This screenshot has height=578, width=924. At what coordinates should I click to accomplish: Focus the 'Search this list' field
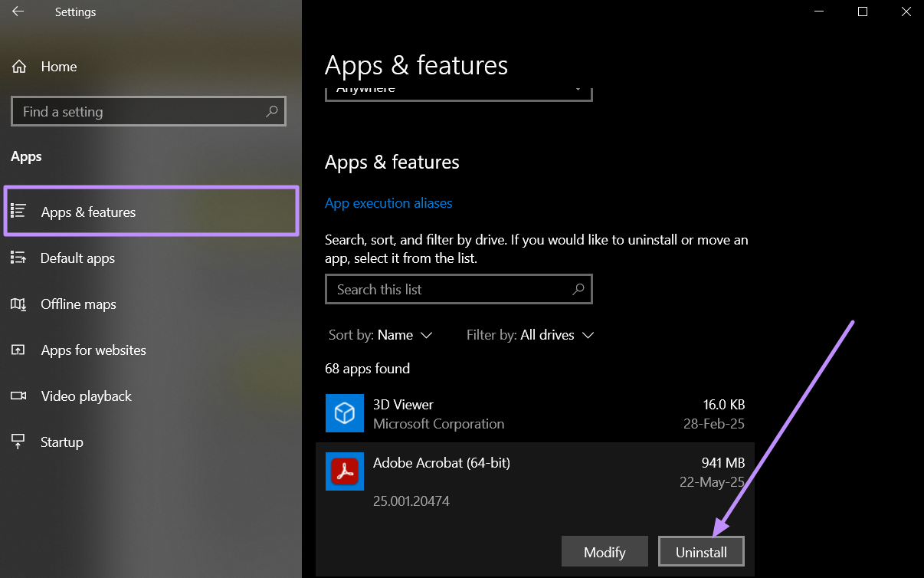pyautogui.click(x=458, y=289)
